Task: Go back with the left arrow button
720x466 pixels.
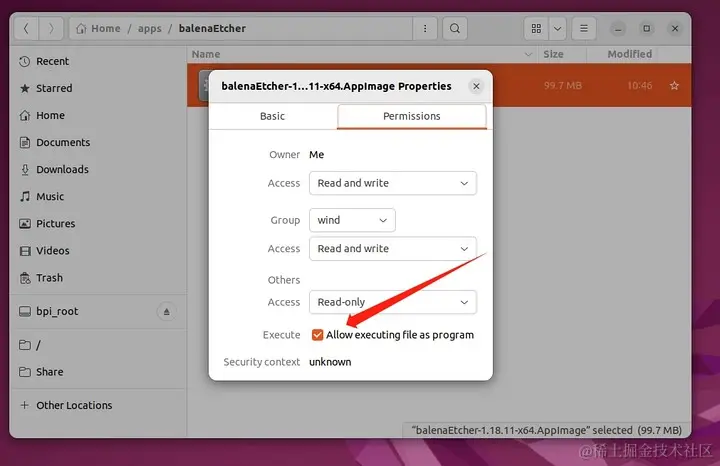Action: tap(26, 28)
